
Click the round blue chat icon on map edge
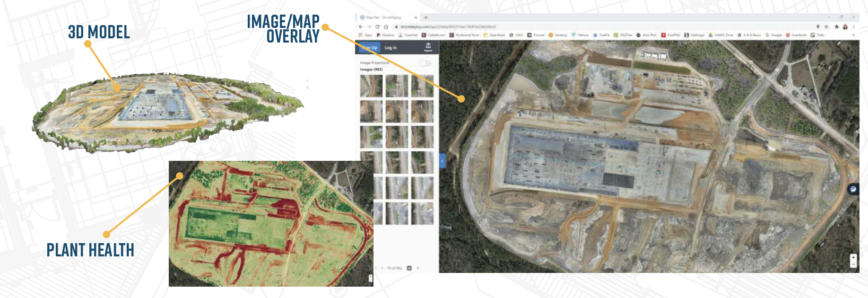(x=853, y=189)
